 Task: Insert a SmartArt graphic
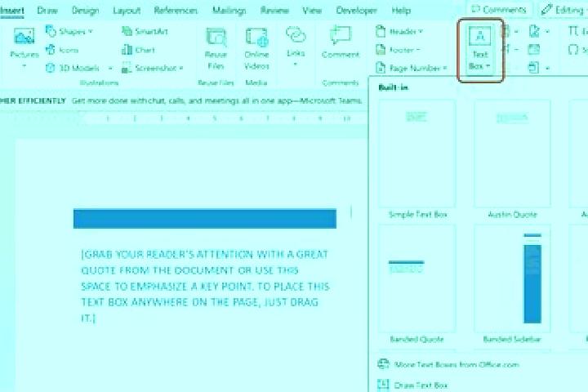pos(145,32)
